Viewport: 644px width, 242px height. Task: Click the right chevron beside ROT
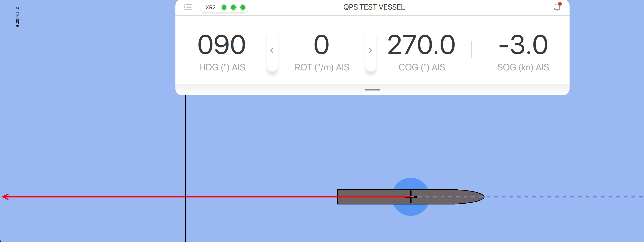pos(370,50)
